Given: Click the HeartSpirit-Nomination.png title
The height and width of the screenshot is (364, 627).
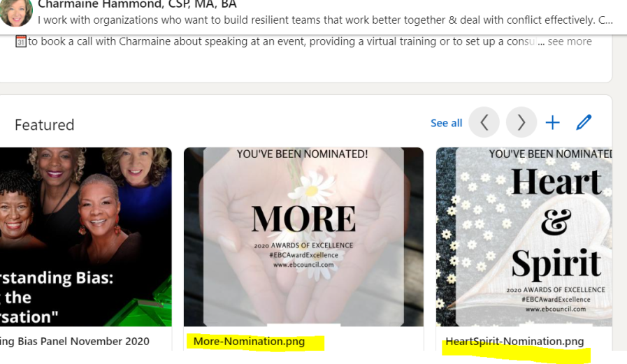Looking at the screenshot, I should tap(514, 342).
